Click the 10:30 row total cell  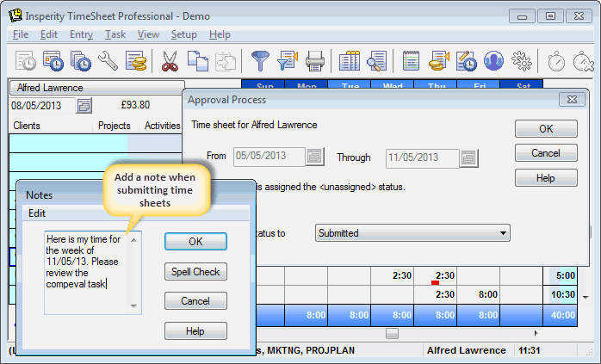click(560, 294)
